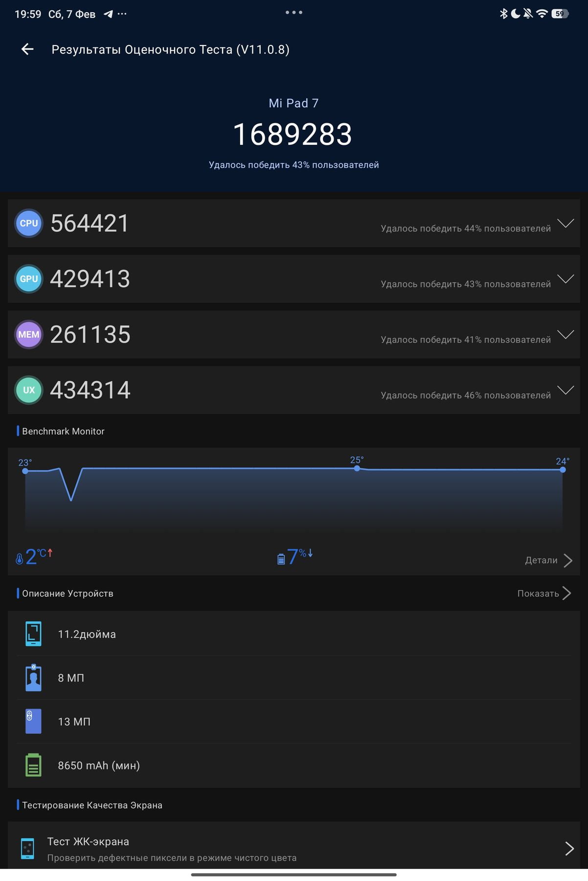Viewport: 588px width, 881px height.
Task: Tap 'Удалось победить 44% пользователей' text
Action: click(466, 229)
